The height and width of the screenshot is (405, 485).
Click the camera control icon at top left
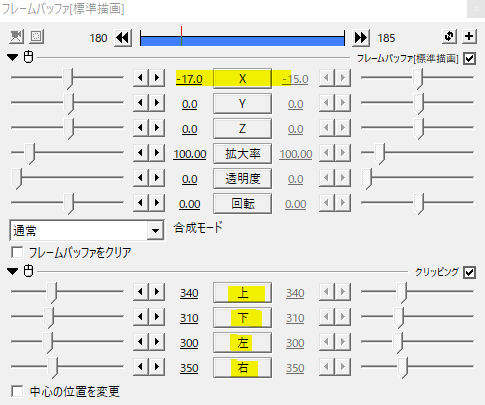(16, 37)
